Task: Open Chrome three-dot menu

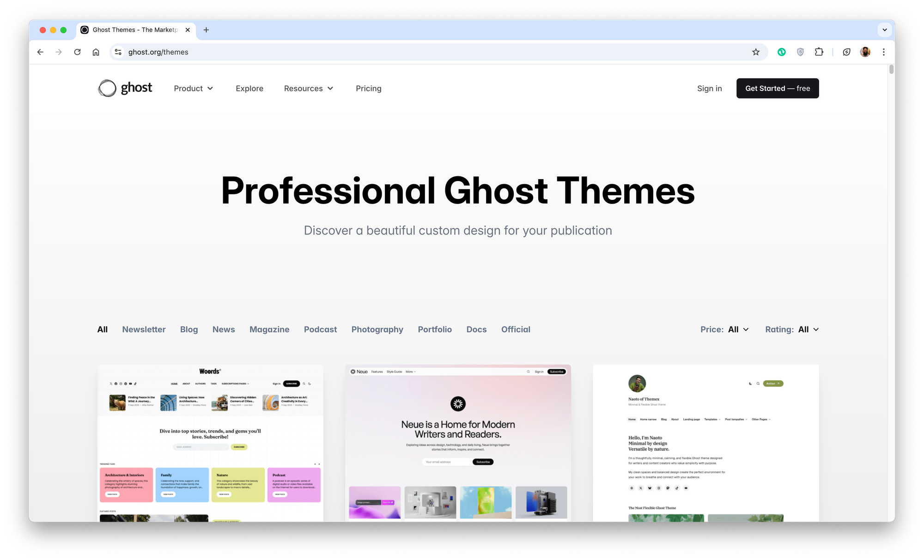Action: (x=883, y=52)
